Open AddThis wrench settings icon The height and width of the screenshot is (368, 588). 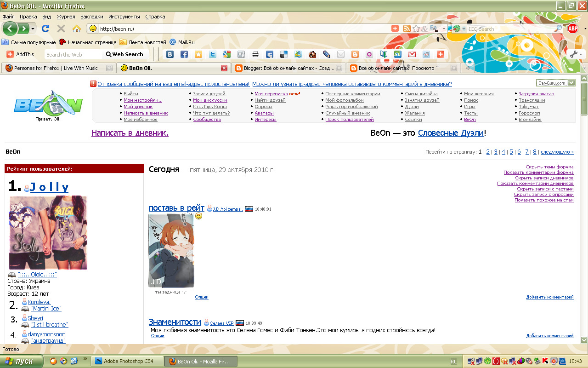pos(574,54)
